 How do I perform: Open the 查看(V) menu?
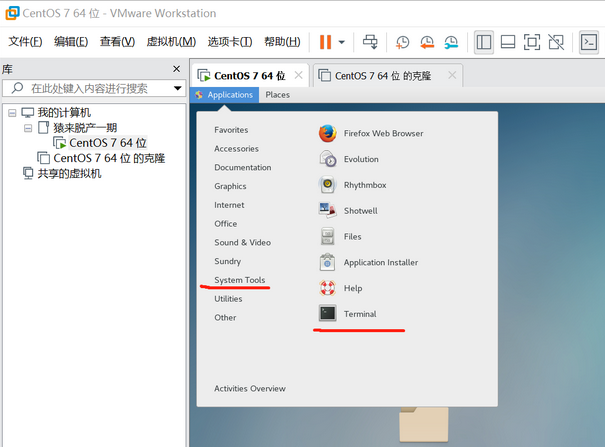click(117, 42)
